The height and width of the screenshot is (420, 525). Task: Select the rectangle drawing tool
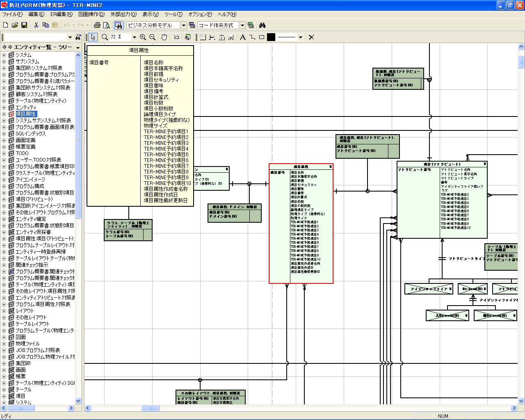point(262,37)
